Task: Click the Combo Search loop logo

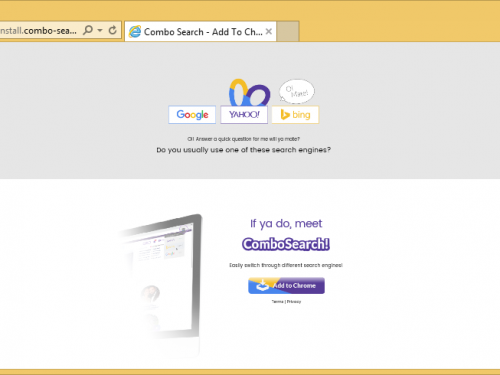Action: 249,92
